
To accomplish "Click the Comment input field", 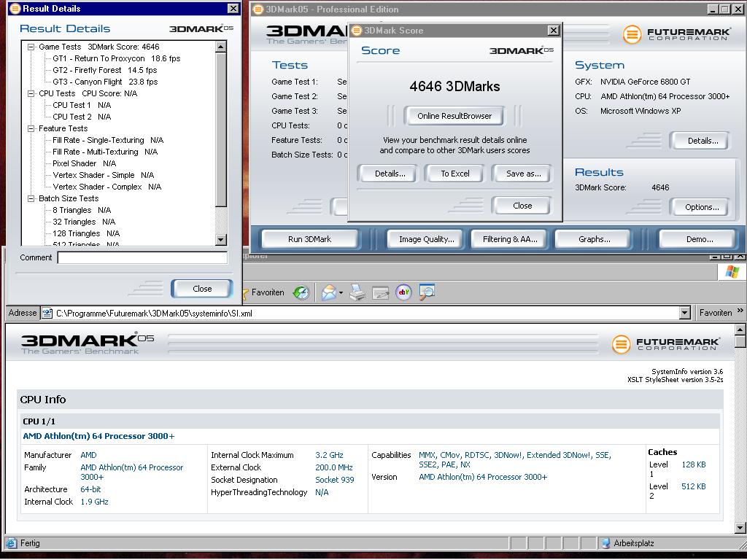I will [x=142, y=257].
